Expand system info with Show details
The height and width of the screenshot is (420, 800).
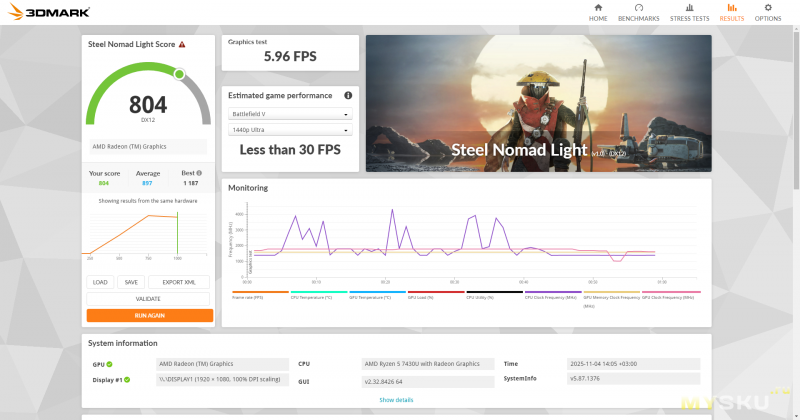click(395, 400)
